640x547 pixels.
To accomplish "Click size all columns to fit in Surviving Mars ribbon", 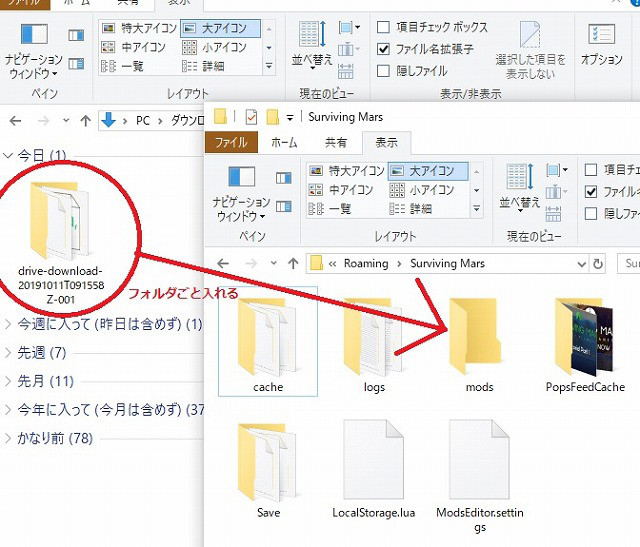I will coord(553,213).
